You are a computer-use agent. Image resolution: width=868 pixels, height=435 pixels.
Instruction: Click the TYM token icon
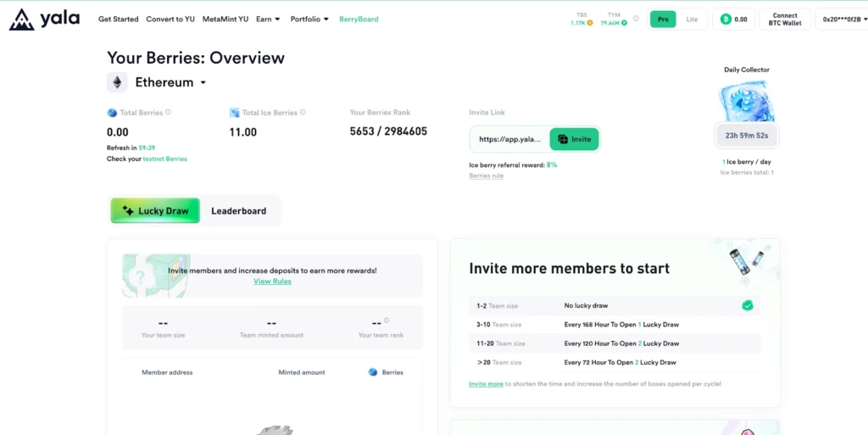pyautogui.click(x=624, y=23)
